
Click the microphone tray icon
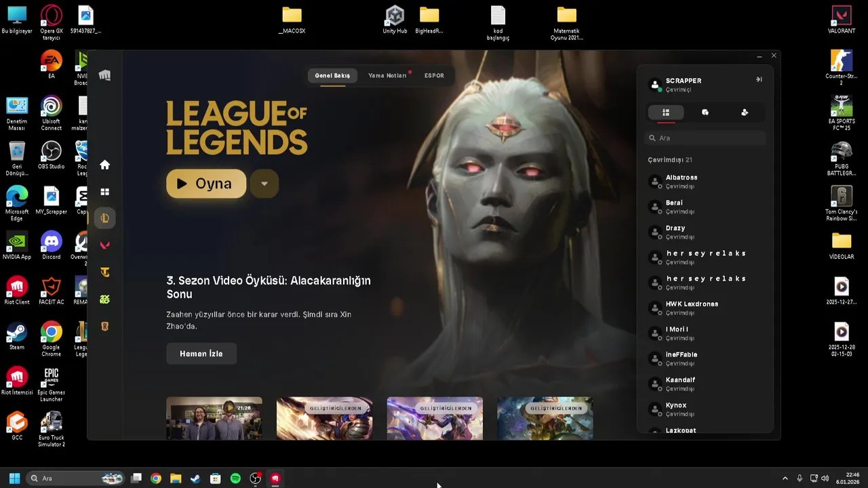coord(800,479)
